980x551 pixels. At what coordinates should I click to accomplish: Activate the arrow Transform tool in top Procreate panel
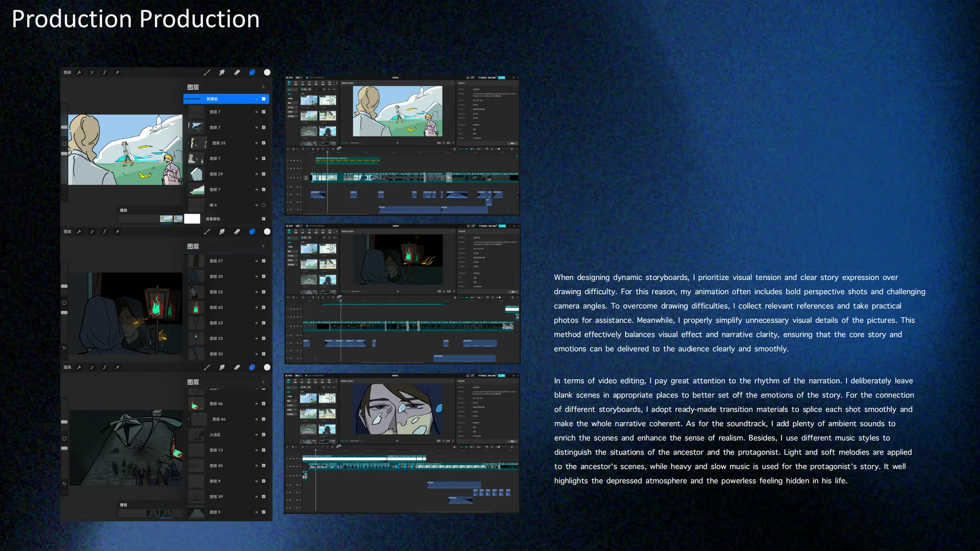tap(117, 72)
